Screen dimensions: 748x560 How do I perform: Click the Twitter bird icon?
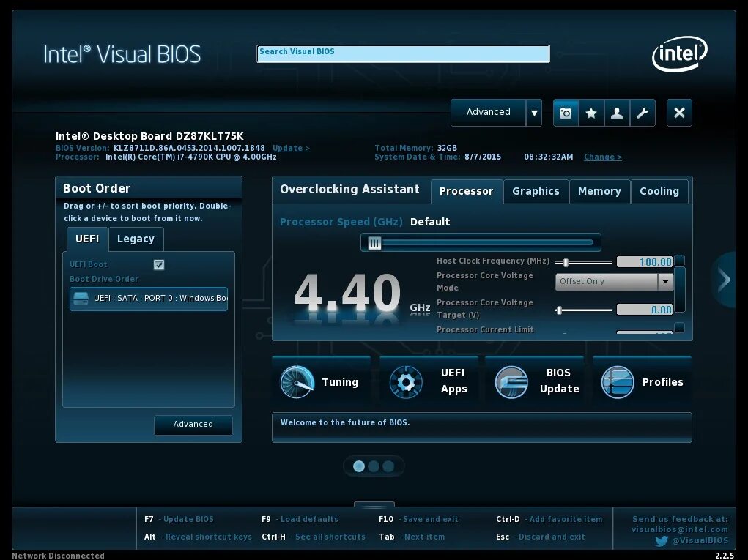tap(661, 541)
